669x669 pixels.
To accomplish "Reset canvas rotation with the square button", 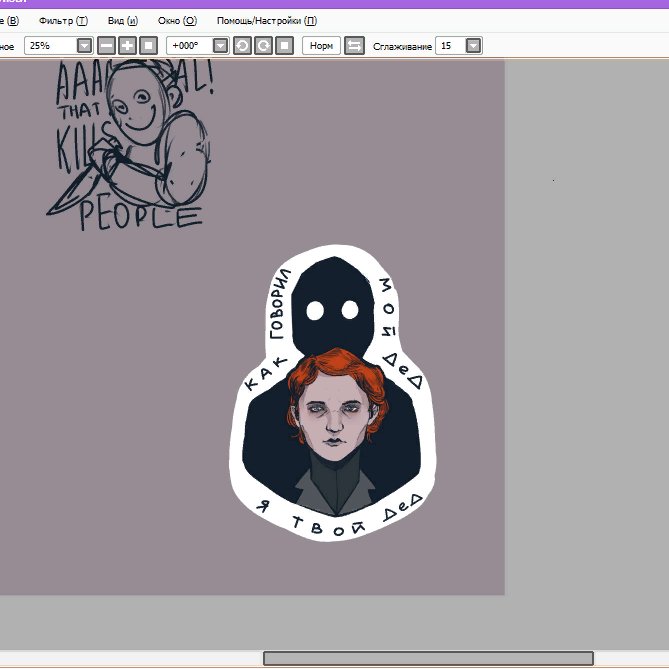I will click(285, 46).
